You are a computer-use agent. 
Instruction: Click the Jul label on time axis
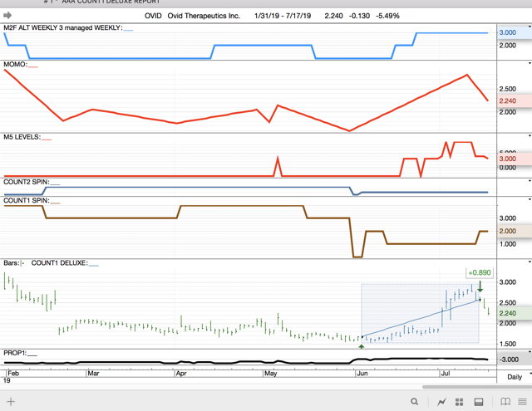coord(446,373)
